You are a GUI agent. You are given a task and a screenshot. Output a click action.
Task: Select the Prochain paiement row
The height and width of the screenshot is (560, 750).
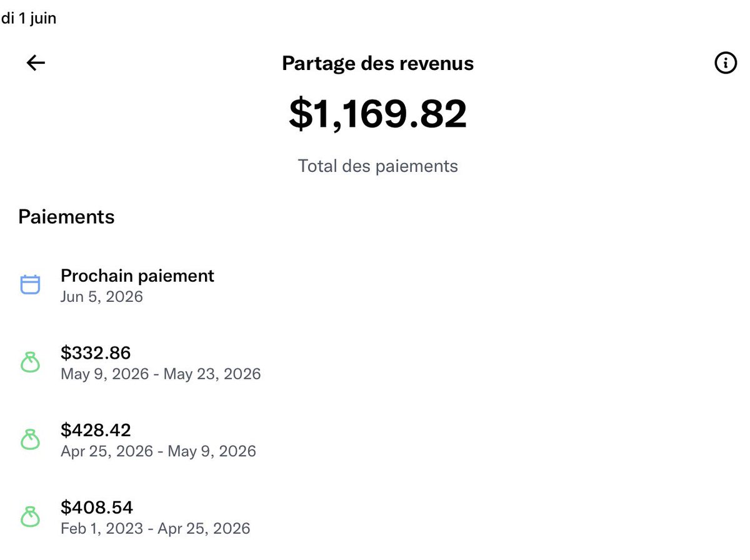pos(375,286)
